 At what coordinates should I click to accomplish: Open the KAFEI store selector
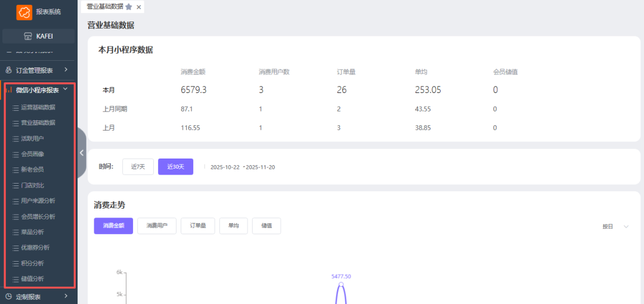click(x=39, y=36)
